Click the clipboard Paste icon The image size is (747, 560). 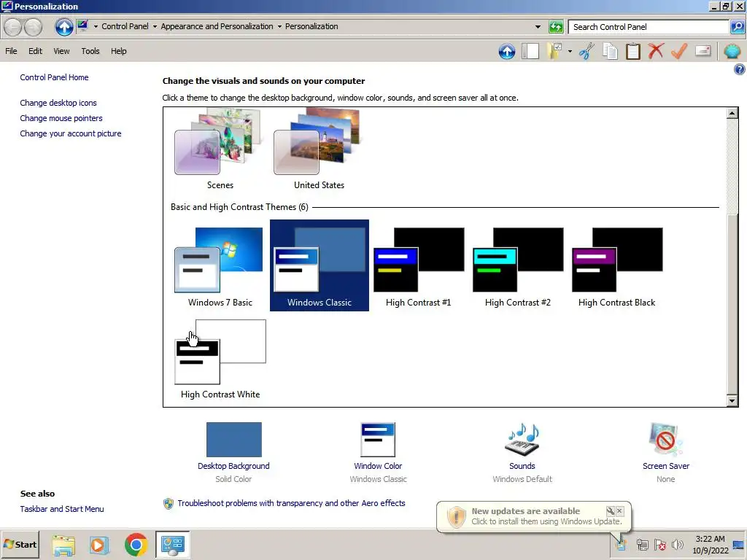coord(633,51)
